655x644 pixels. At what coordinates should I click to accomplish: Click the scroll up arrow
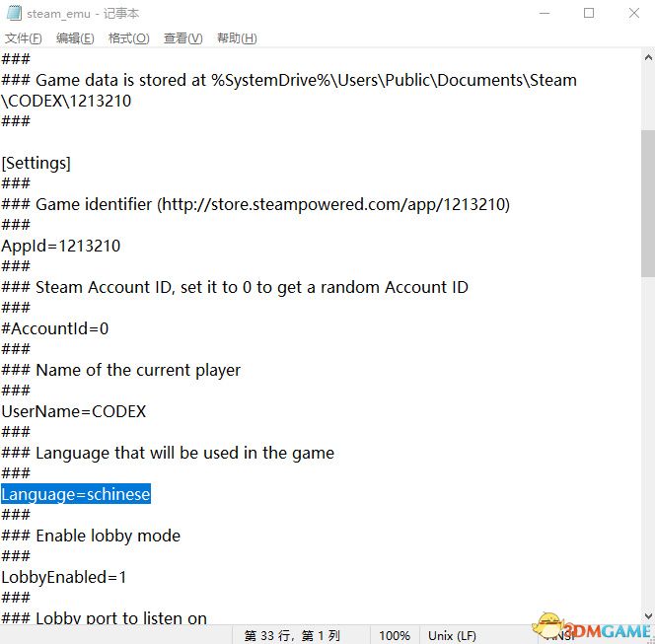coord(648,57)
